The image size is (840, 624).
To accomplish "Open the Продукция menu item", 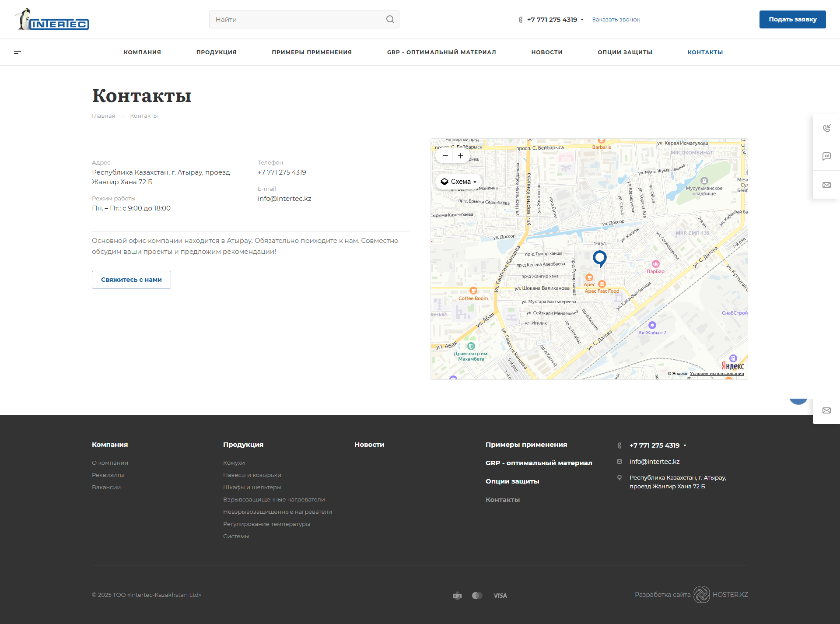I will (x=216, y=52).
